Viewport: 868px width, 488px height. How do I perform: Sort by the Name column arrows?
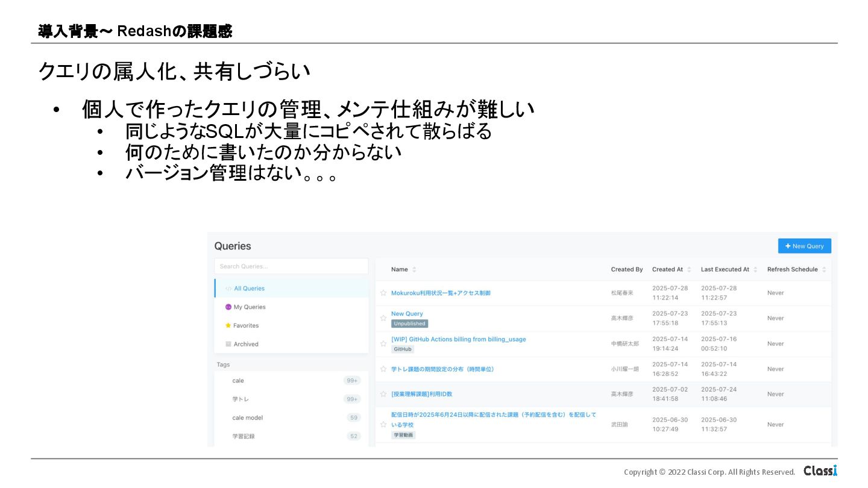click(414, 269)
